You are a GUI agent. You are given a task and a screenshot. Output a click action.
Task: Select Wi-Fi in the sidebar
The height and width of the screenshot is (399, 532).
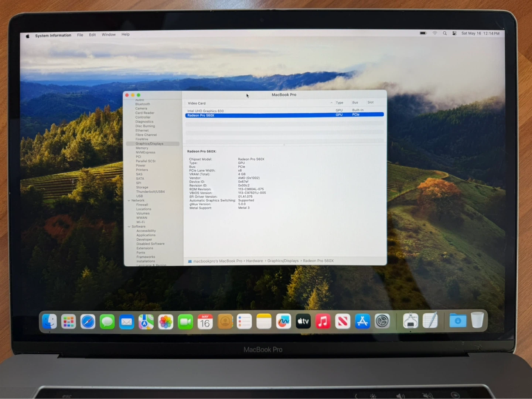(140, 222)
